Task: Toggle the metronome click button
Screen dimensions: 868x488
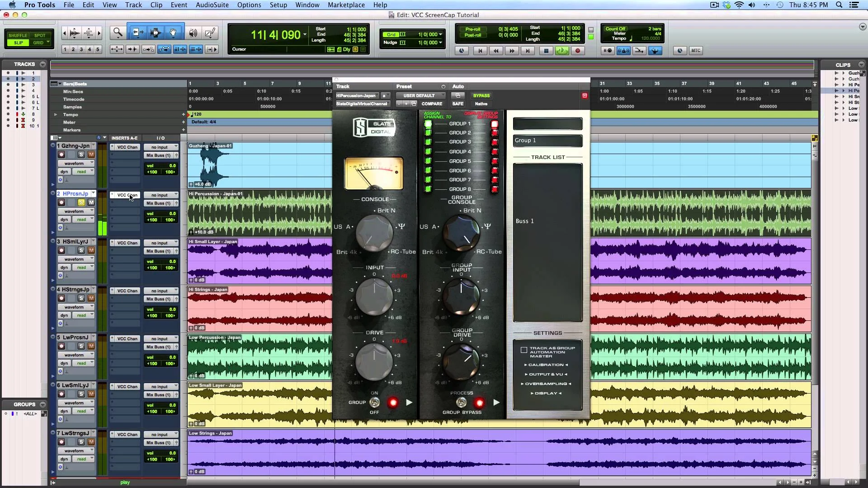Action: pos(623,51)
